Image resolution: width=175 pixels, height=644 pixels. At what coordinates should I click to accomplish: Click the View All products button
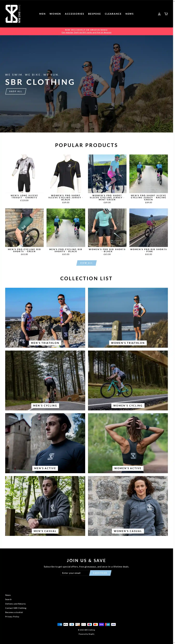[x=86, y=263]
